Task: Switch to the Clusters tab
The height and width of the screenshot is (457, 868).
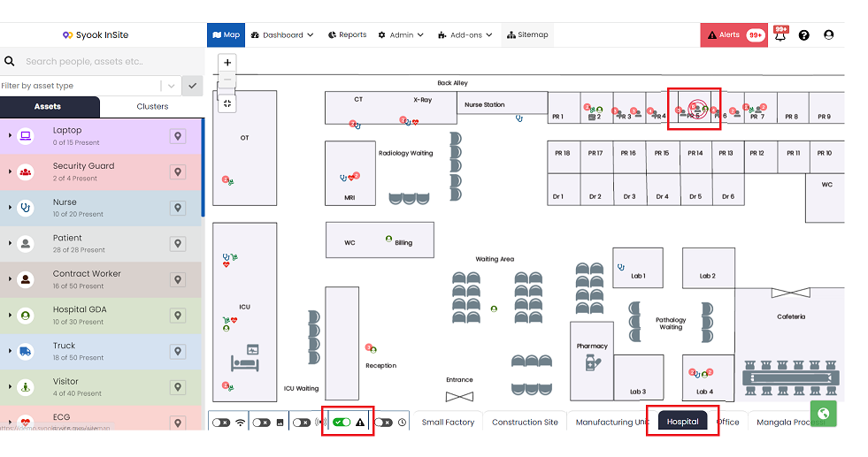Action: [152, 106]
